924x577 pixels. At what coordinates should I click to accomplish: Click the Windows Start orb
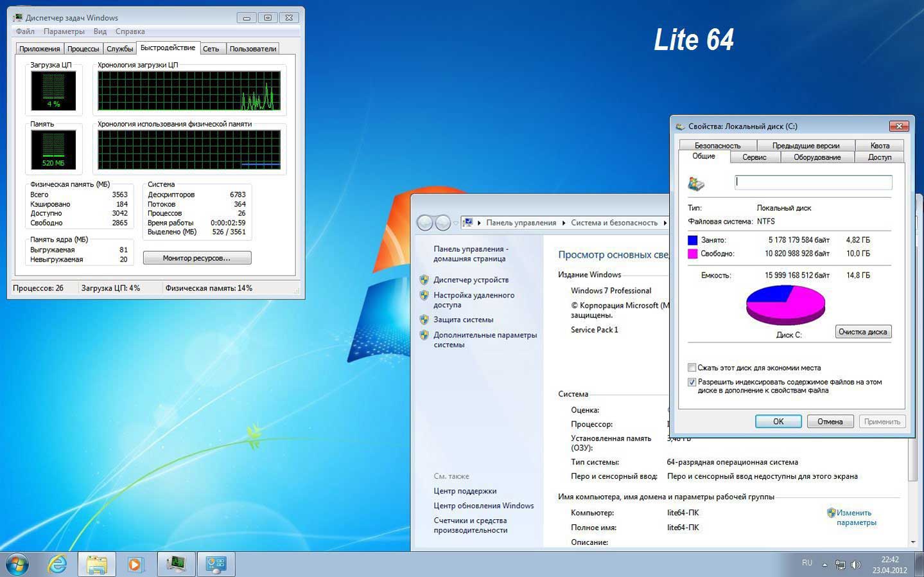[x=17, y=565]
